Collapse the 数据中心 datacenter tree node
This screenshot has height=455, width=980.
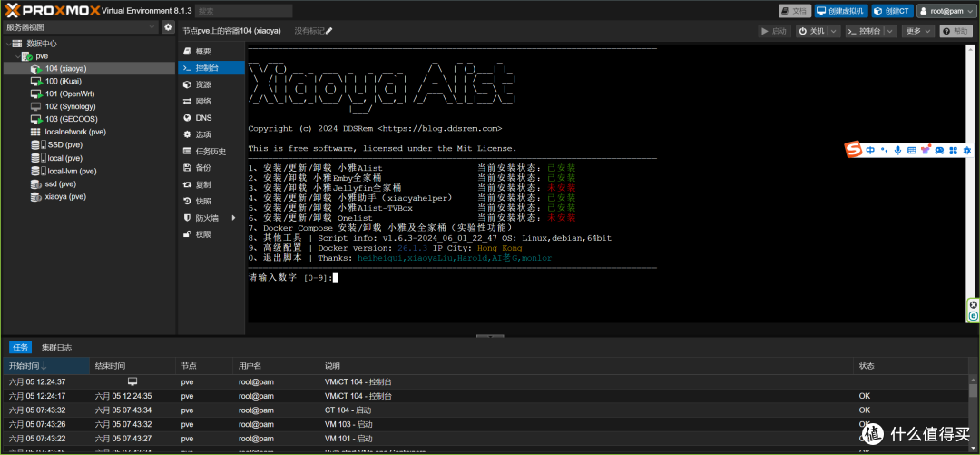[8, 43]
